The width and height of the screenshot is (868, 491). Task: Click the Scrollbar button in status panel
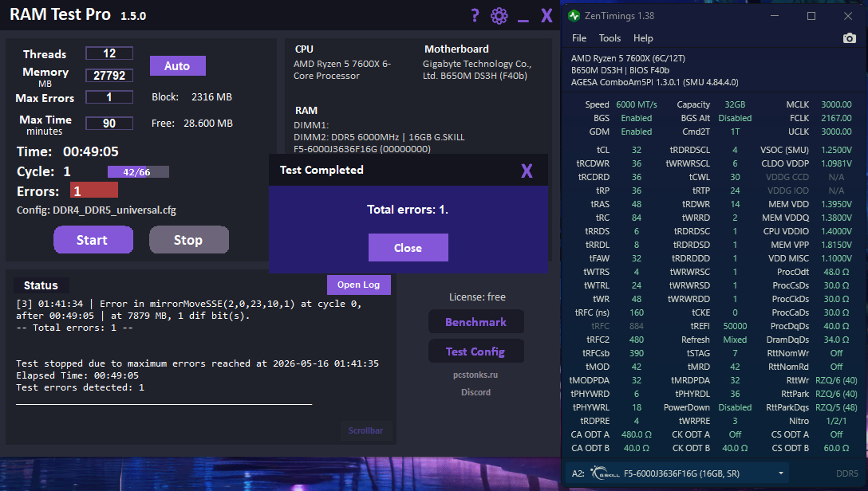pos(365,430)
